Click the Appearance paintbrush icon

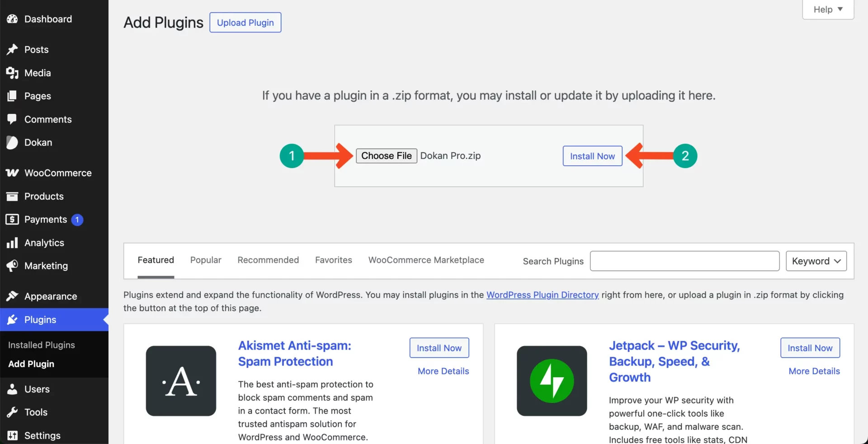pos(12,296)
